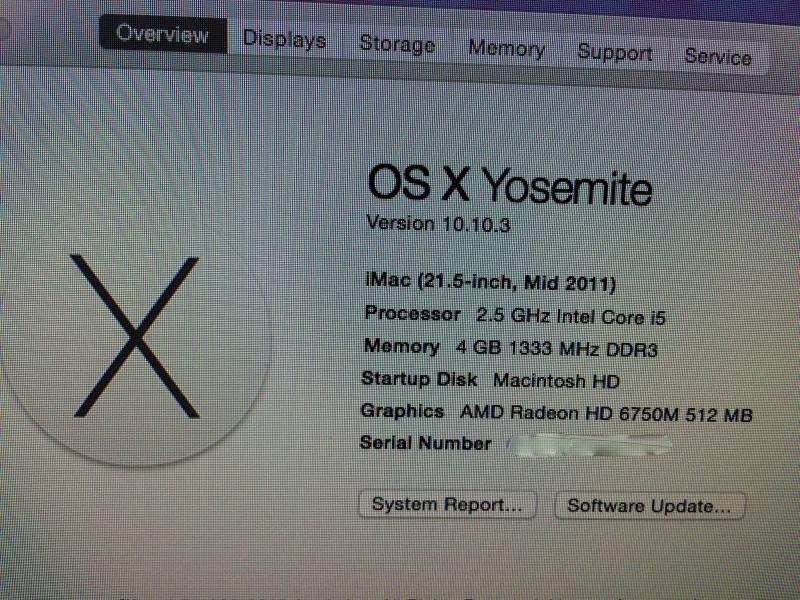Click the AMD Radeon HD 6750M 512 MB value
This screenshot has height=600, width=800.
coord(606,414)
